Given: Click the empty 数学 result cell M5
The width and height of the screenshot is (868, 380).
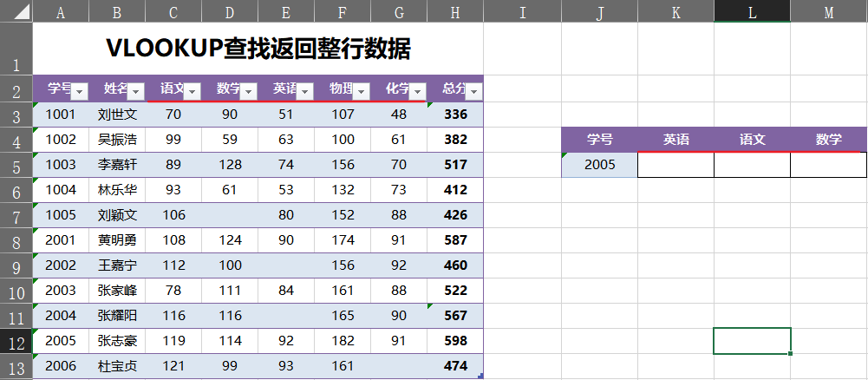Looking at the screenshot, I should tap(829, 165).
